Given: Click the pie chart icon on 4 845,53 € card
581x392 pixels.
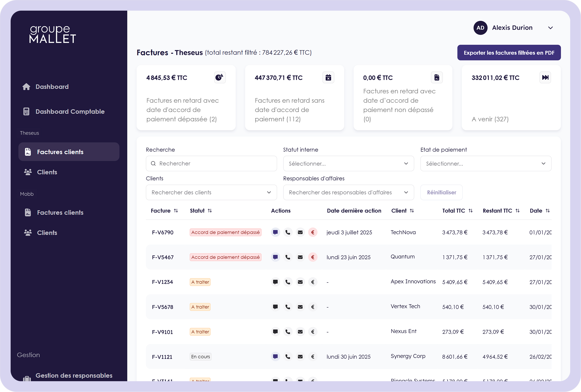Looking at the screenshot, I should point(220,78).
